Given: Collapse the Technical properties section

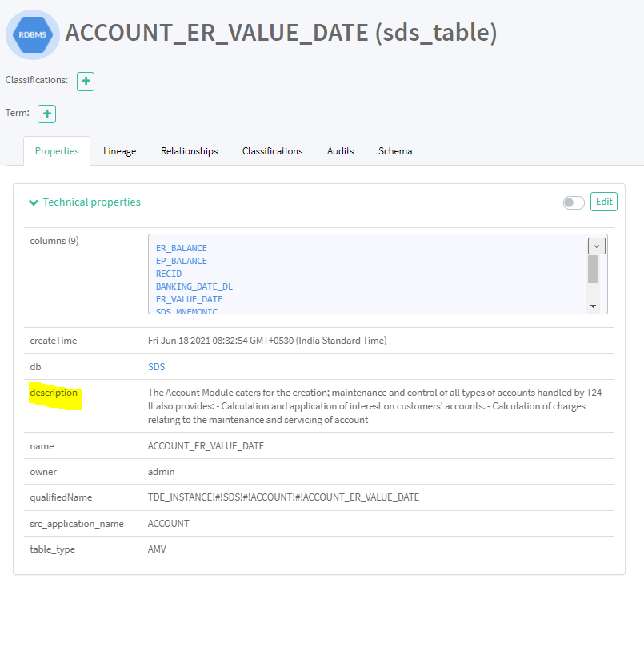Looking at the screenshot, I should click(34, 202).
